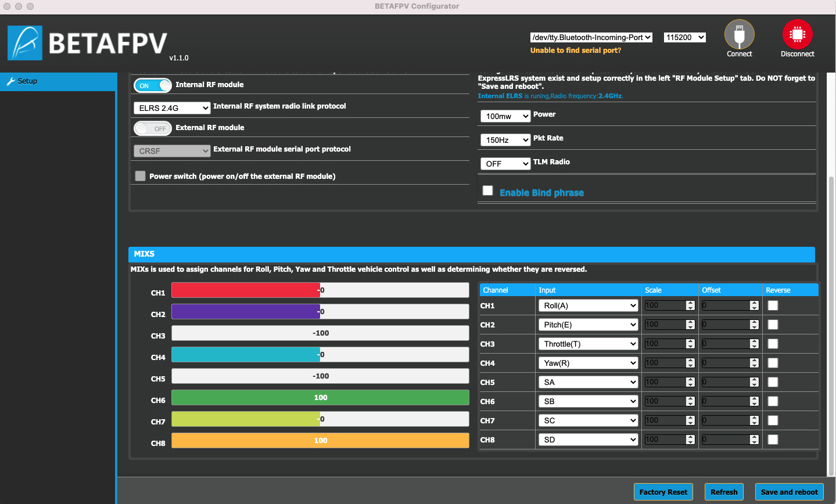Check Reverse for CH8
This screenshot has height=504, width=836.
(x=773, y=440)
